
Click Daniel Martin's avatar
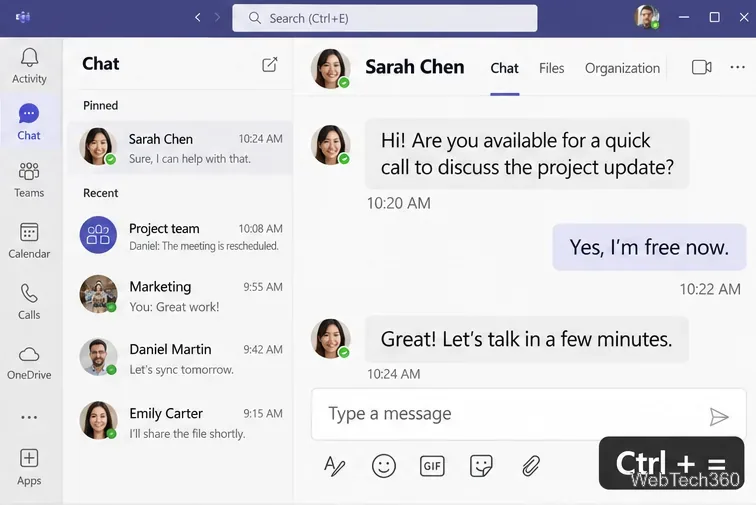click(x=98, y=357)
